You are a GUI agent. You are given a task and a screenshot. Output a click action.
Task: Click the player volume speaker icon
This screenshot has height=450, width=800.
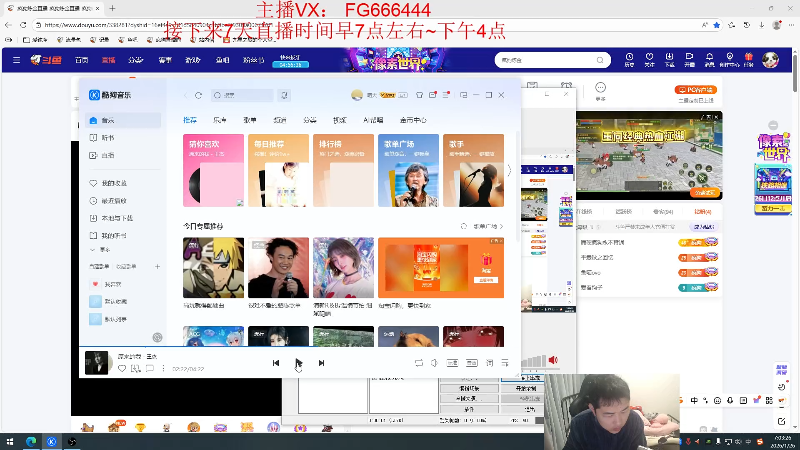tap(434, 363)
